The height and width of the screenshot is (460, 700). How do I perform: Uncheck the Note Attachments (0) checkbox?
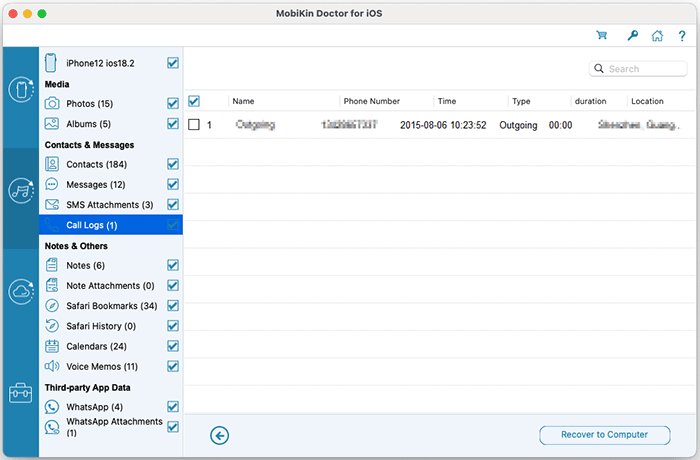click(173, 285)
